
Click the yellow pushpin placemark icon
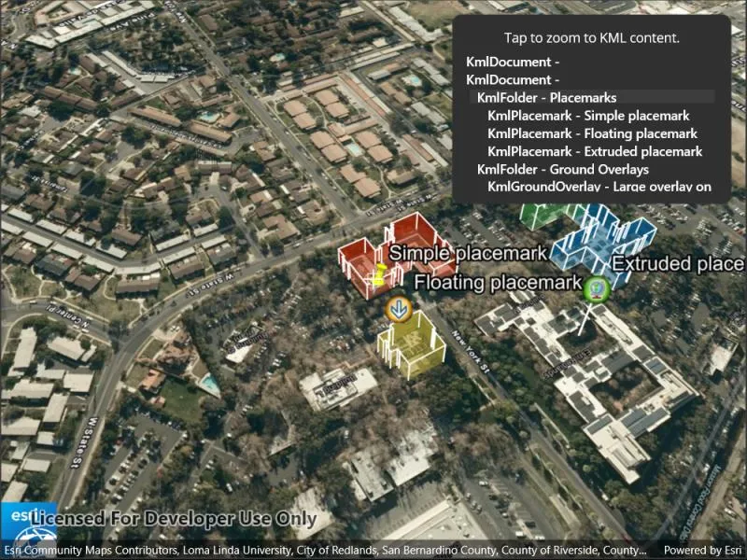click(x=379, y=274)
